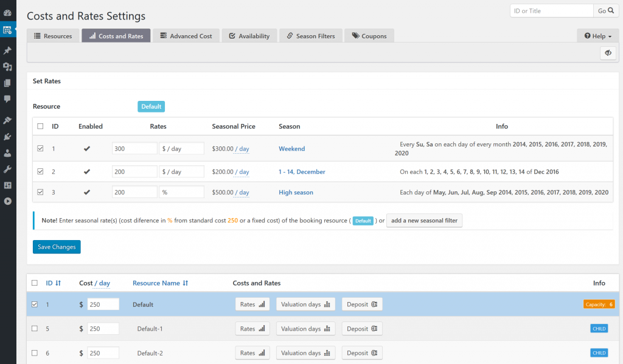
Task: Open the Appearance brush icon in the sidebar
Action: pos(8,119)
